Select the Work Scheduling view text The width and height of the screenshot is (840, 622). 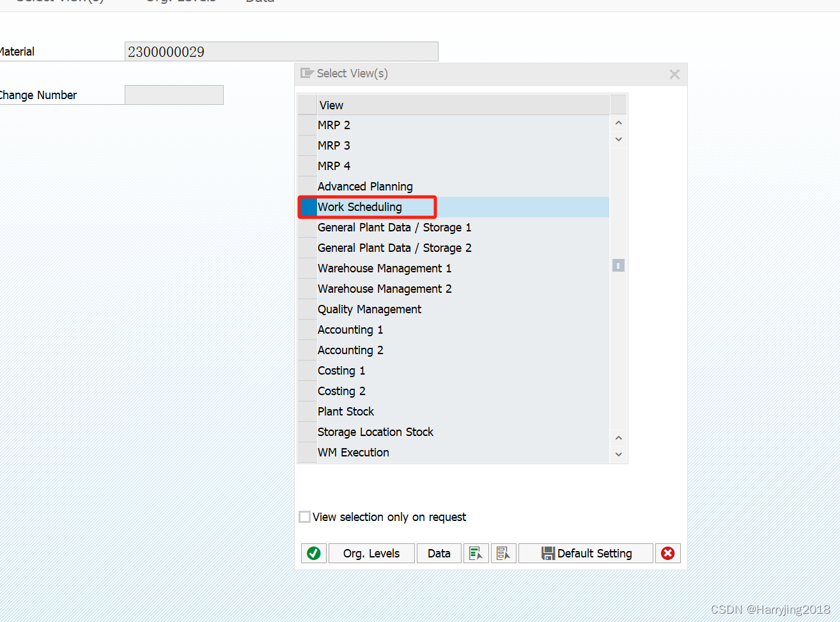[360, 207]
